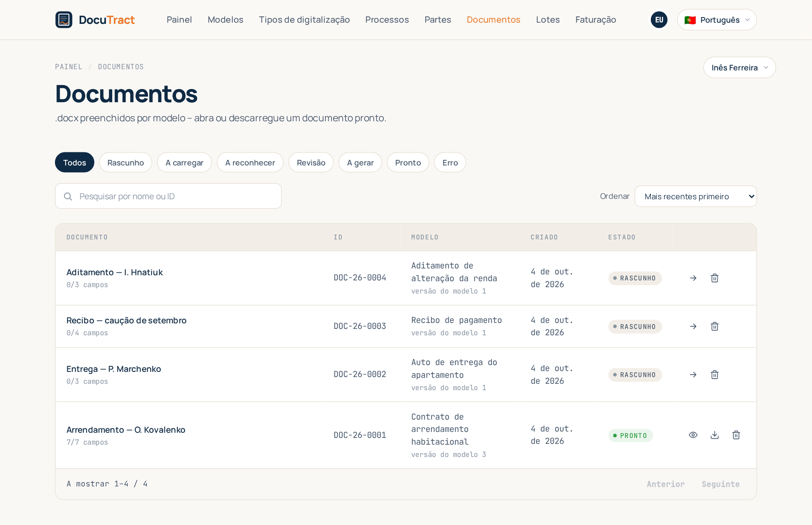
Task: Filter by Revisão status
Action: [311, 162]
